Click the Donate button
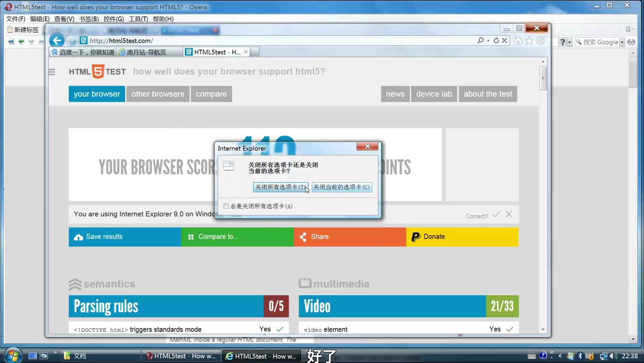This screenshot has height=363, width=644. pyautogui.click(x=462, y=237)
